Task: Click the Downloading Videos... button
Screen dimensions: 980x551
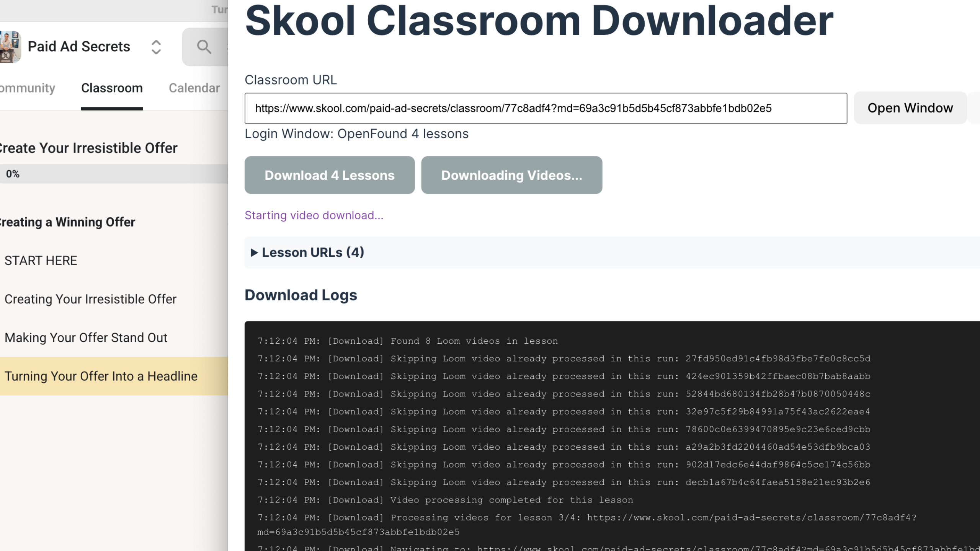Action: (511, 175)
